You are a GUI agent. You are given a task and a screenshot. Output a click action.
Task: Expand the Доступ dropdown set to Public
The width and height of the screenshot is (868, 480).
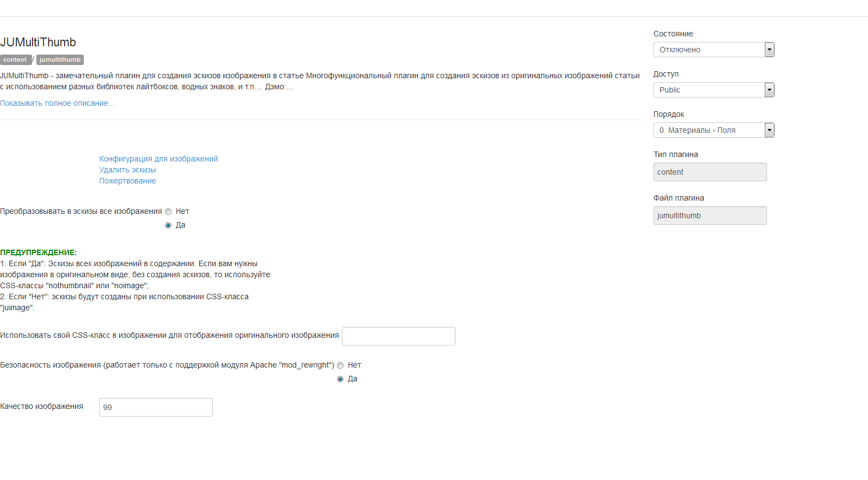[714, 90]
